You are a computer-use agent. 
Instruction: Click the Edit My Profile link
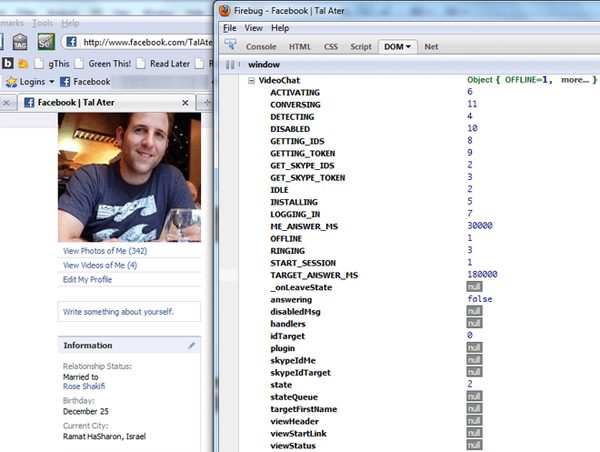pos(88,280)
